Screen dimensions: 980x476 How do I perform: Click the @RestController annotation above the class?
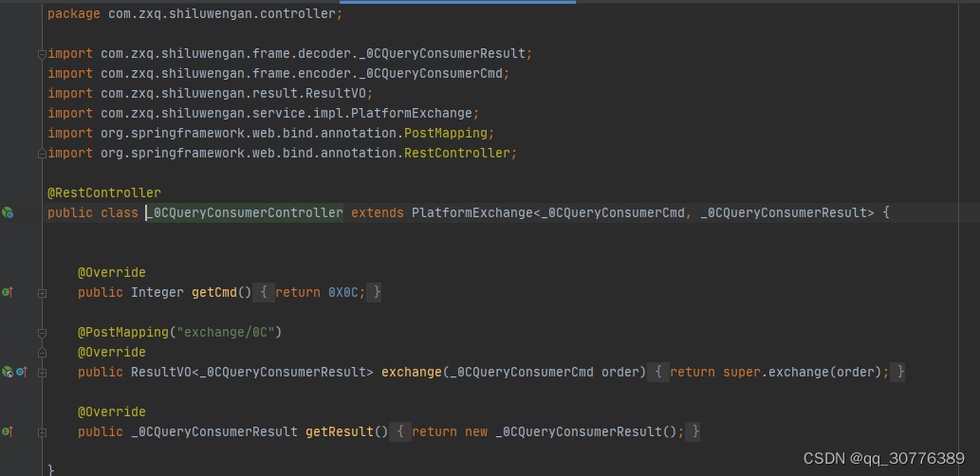coord(104,193)
